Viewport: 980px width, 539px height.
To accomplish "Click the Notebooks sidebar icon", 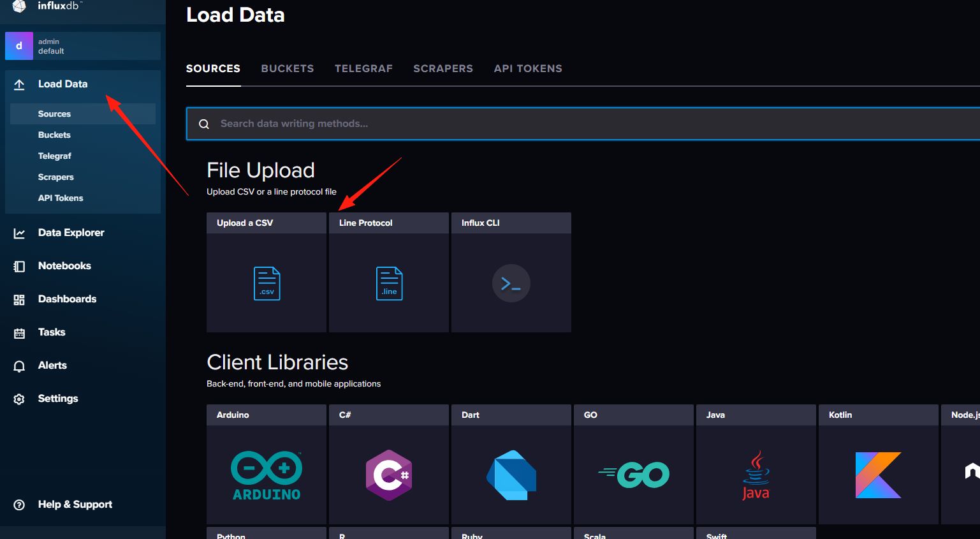I will click(x=19, y=267).
